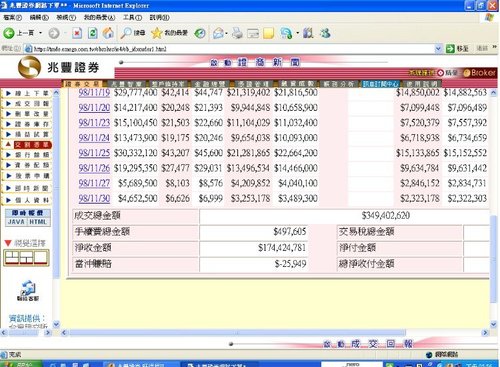Image resolution: width=500 pixels, height=367 pixels.
Task: Click the IE Back arrow button
Action: point(9,33)
